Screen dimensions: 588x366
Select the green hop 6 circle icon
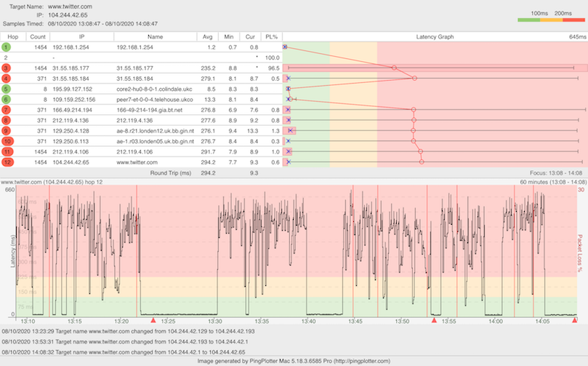tap(6, 99)
